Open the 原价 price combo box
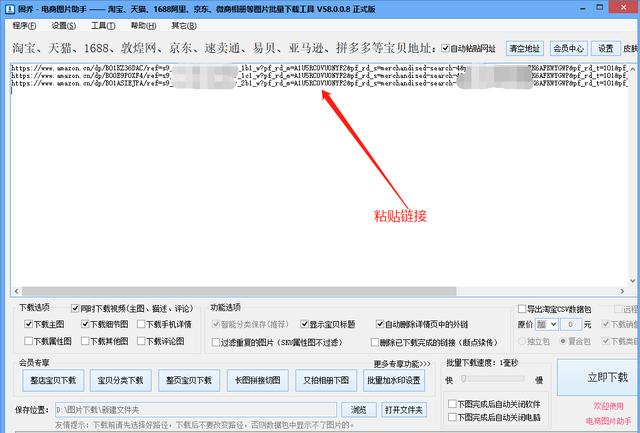This screenshot has width=640, height=433. 547,324
